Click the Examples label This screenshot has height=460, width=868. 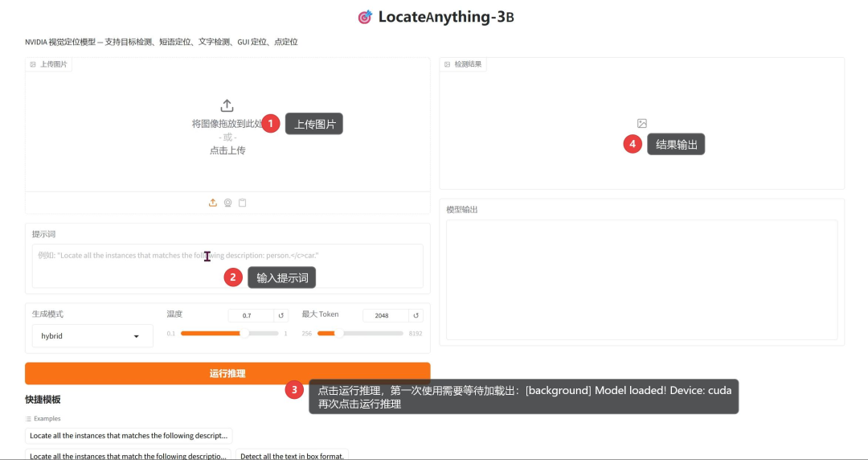47,419
